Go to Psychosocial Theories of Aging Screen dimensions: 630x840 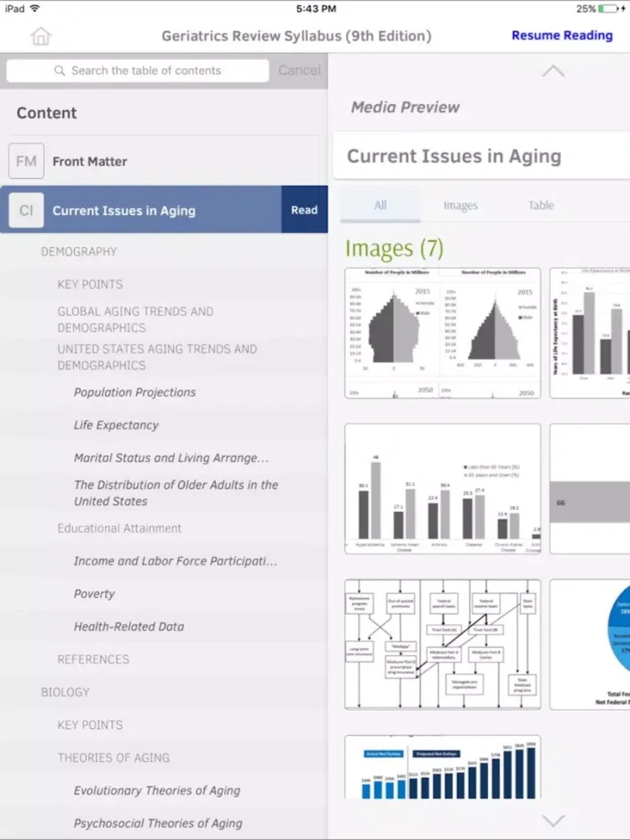[158, 823]
